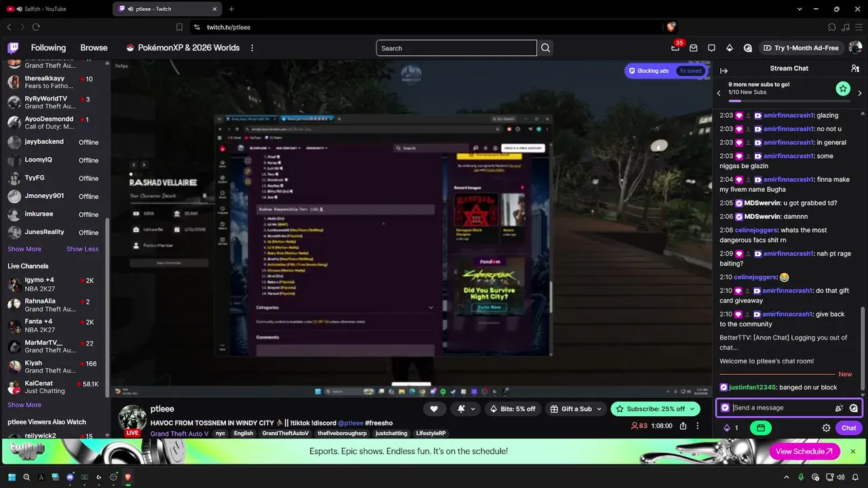The image size is (868, 488).
Task: Click the Twitch search input field
Action: [456, 48]
